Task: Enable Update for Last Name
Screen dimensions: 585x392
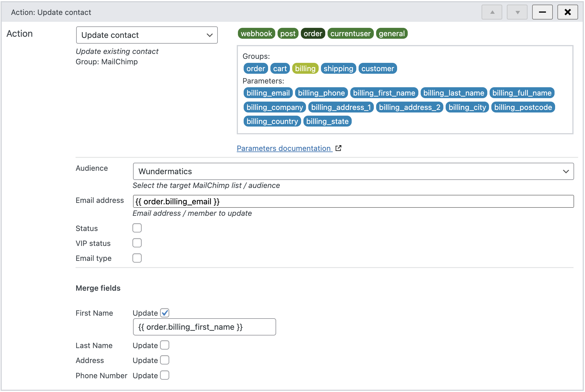Action: [x=164, y=345]
